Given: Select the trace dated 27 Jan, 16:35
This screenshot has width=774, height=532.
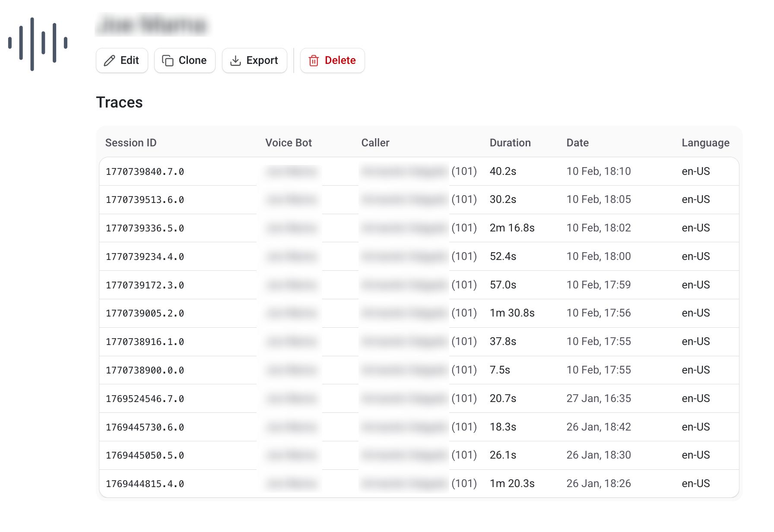Looking at the screenshot, I should 598,399.
